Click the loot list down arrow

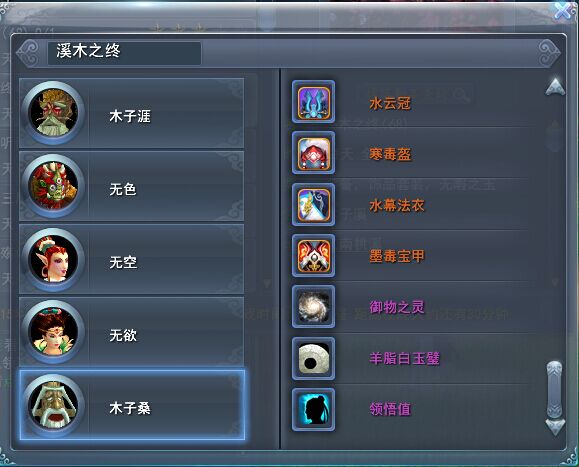pyautogui.click(x=555, y=427)
